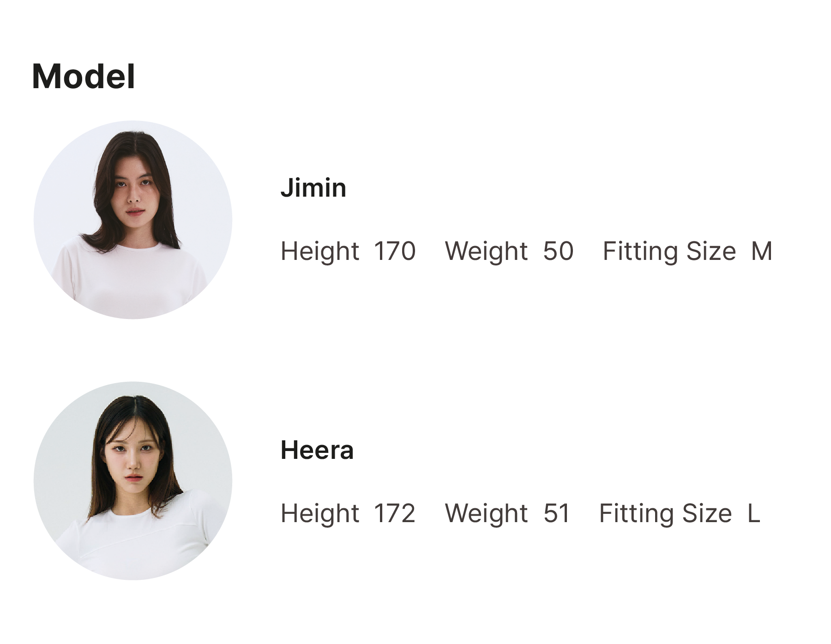Click Jimin's Weight label
Screen dimensions: 831x644
pos(486,252)
